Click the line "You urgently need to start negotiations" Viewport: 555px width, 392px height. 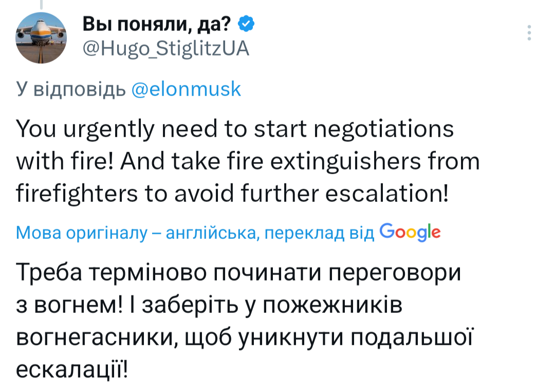(x=235, y=129)
